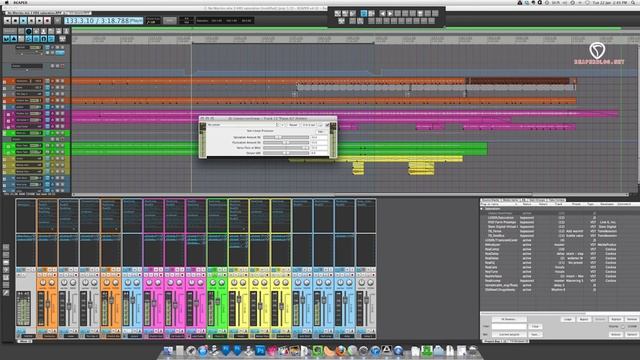Click the Edit button in the FX window

(x=321, y=131)
